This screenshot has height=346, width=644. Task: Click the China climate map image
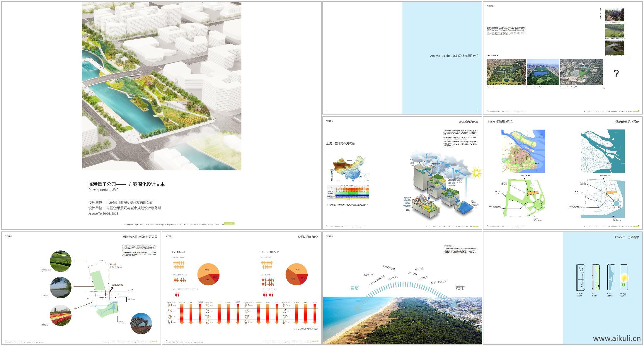coord(349,169)
